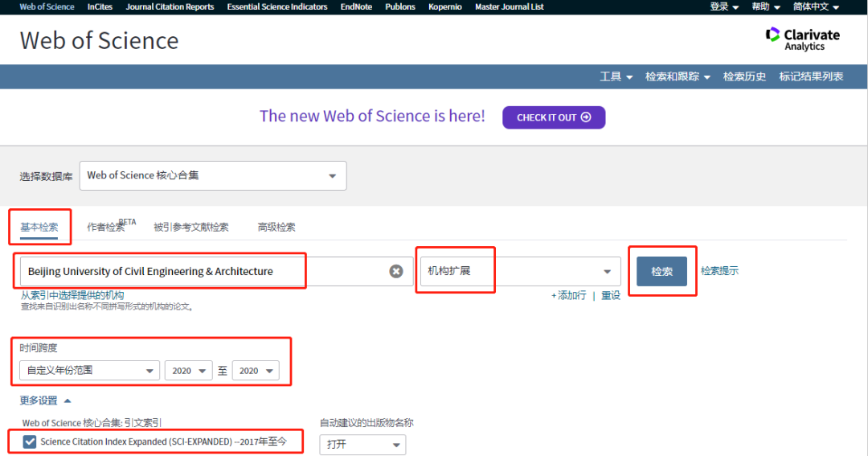This screenshot has height=456, width=868.
Task: Click the CHECK IT OUT button
Action: coord(554,117)
